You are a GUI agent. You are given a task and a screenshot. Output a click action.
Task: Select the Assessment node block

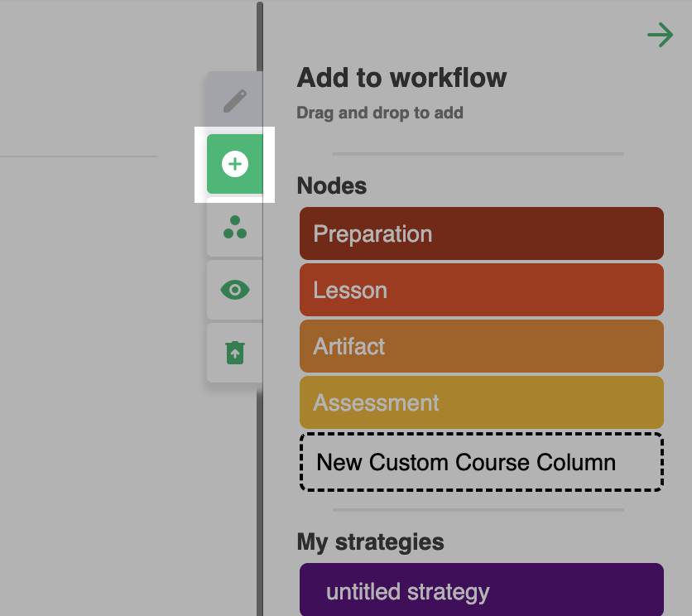[481, 402]
